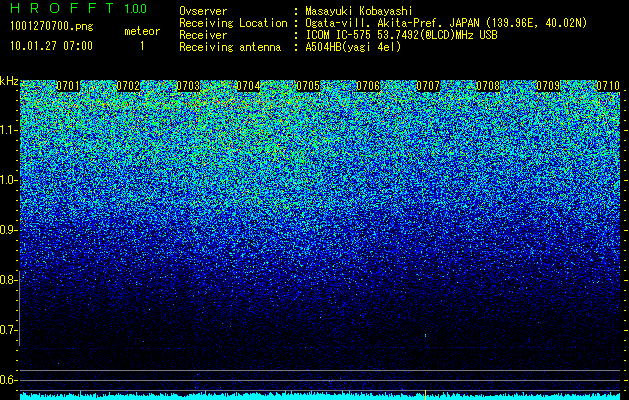Select the A504HB(yagi 4el) antenna text
The width and height of the screenshot is (629, 400).
(x=353, y=47)
